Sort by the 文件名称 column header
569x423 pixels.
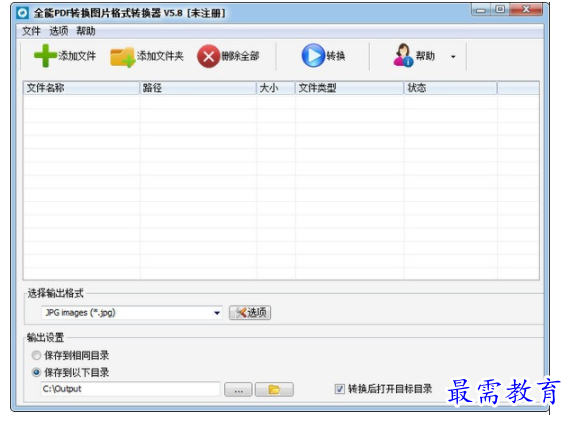[x=82, y=88]
